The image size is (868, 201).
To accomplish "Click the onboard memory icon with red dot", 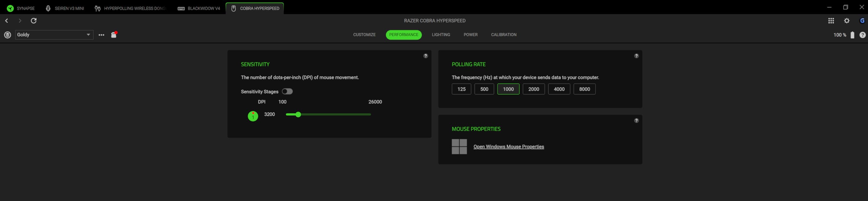I will [x=114, y=35].
